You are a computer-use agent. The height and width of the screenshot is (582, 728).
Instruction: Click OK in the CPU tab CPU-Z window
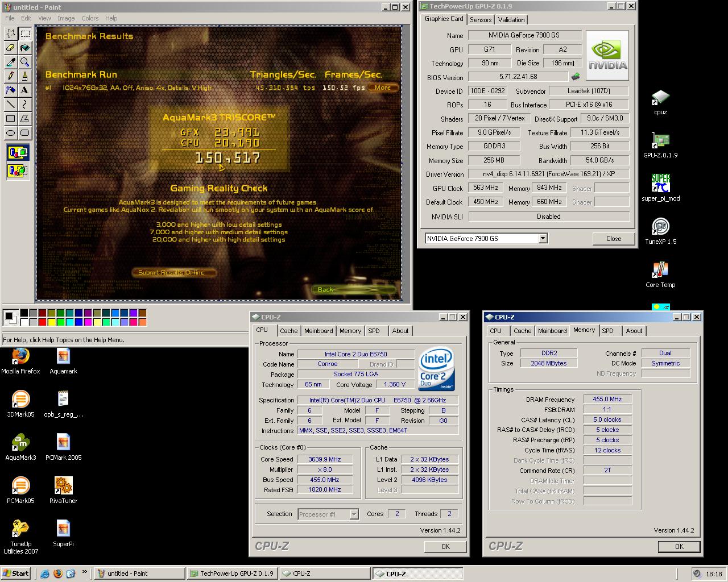[445, 546]
